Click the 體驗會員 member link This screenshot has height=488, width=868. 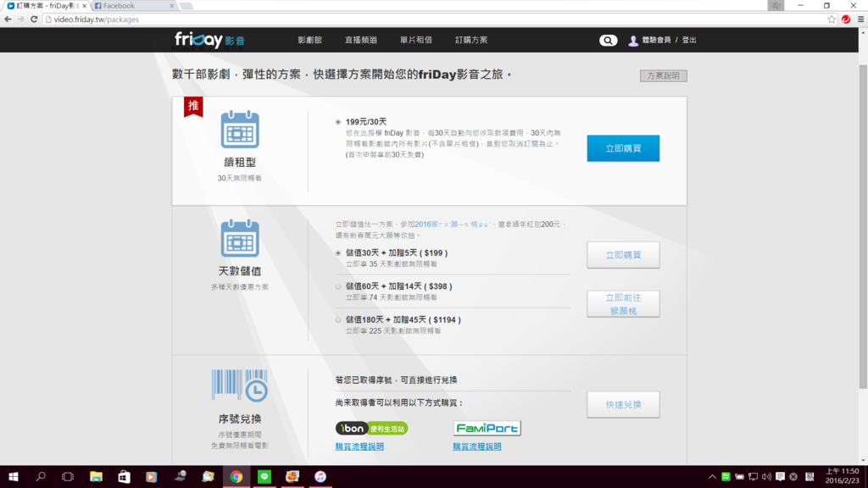(656, 40)
